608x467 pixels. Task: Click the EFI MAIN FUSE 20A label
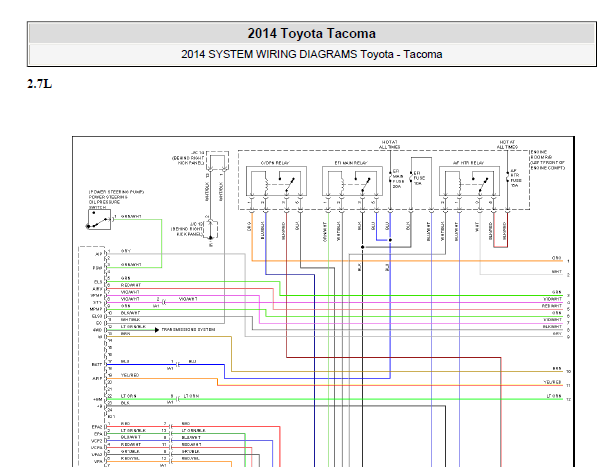click(x=398, y=179)
